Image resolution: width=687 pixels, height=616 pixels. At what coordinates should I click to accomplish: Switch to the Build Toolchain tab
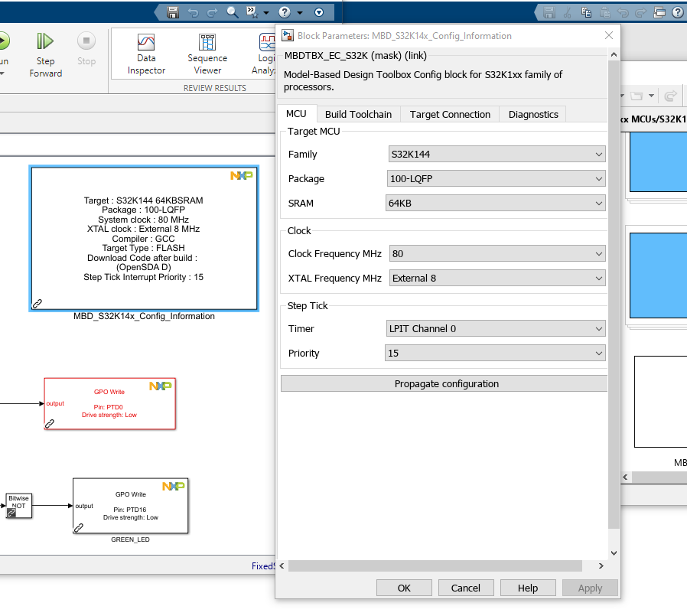pos(358,114)
